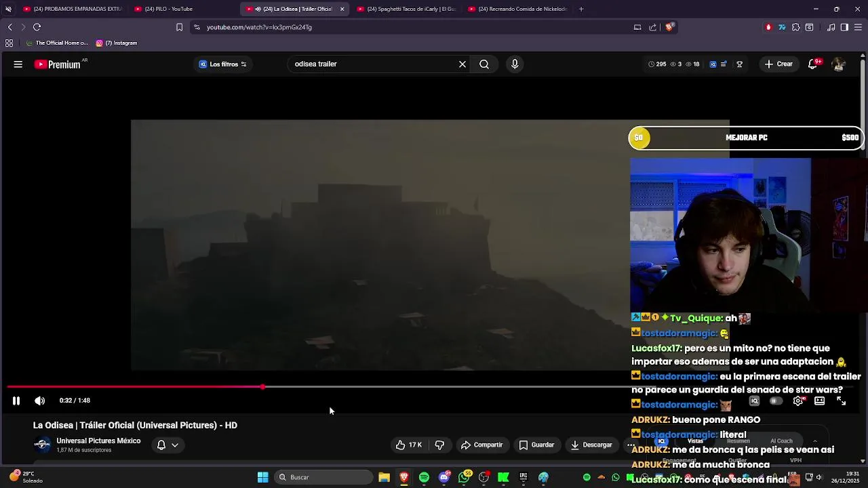Open Spotify from taskbar
The height and width of the screenshot is (488, 868).
[x=424, y=477]
